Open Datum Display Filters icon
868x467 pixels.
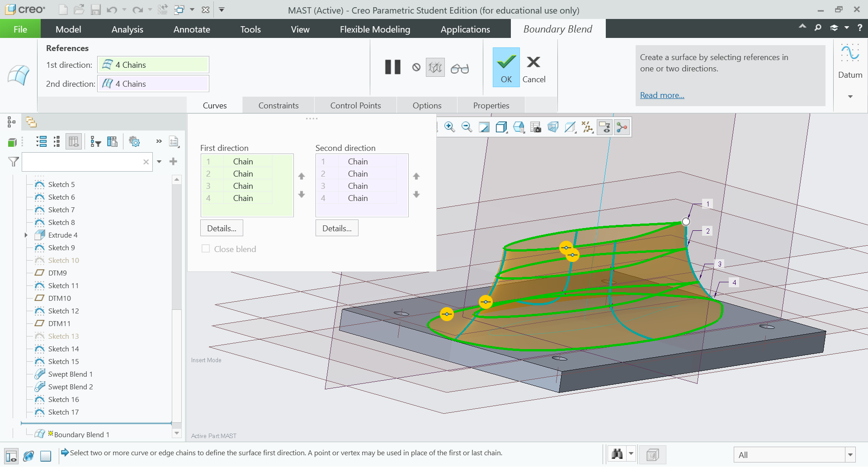pos(588,127)
